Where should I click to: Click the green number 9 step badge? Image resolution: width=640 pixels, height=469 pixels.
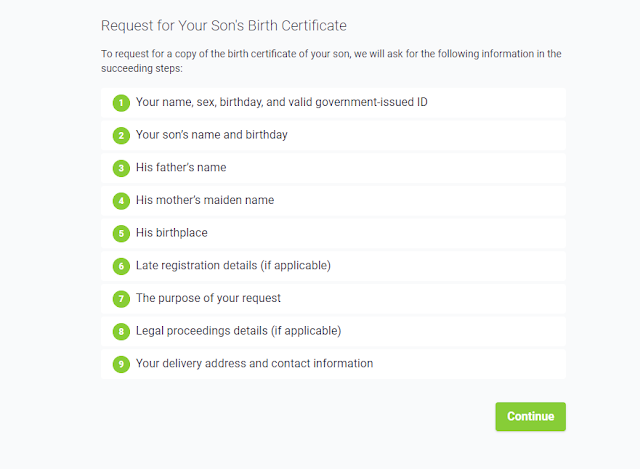pos(121,364)
